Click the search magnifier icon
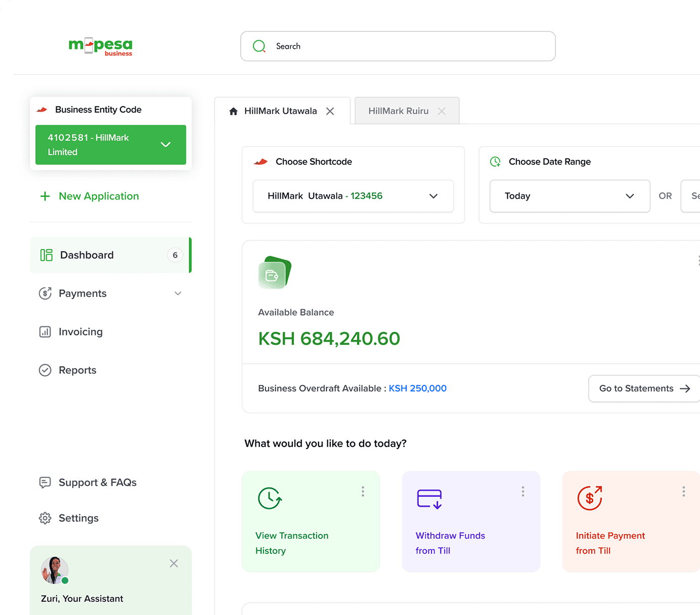 click(x=259, y=46)
